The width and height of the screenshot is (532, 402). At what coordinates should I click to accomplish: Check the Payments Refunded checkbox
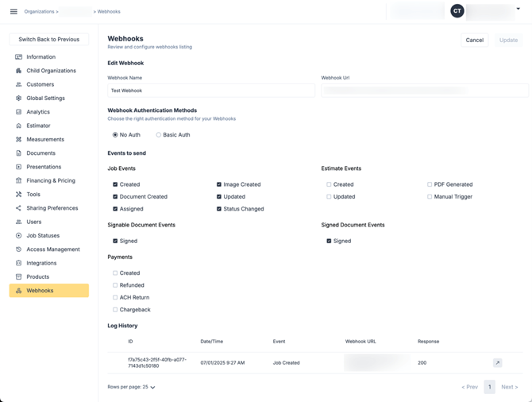click(x=115, y=285)
